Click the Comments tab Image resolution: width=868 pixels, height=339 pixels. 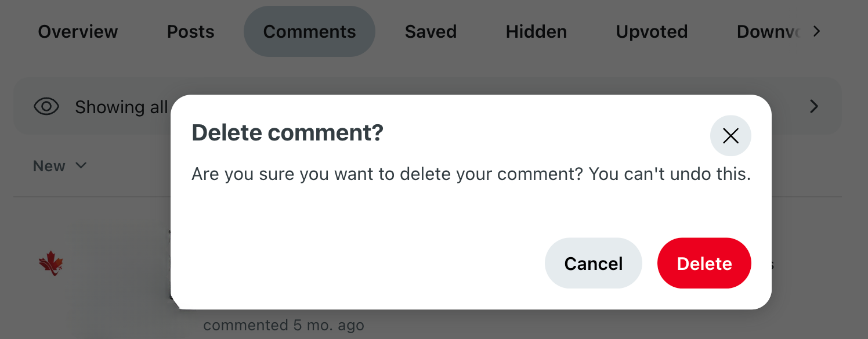coord(309,31)
